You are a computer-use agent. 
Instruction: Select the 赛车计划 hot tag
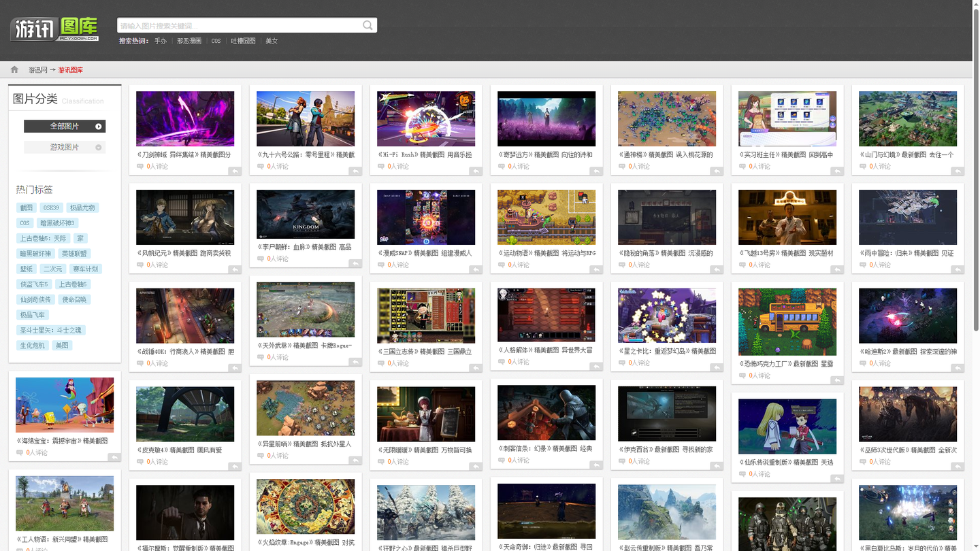click(86, 269)
